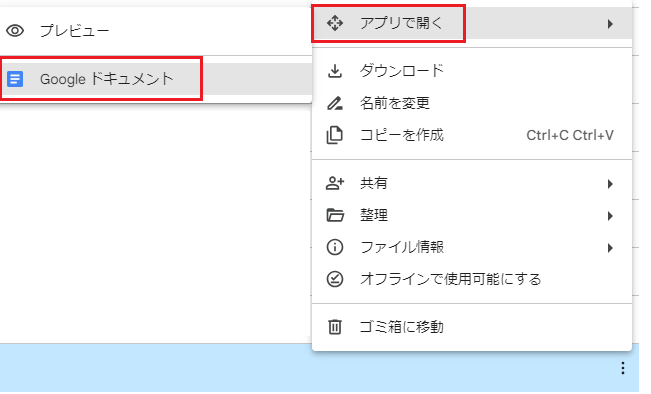Click the folder icon for 整理
651x394 pixels.
tap(335, 215)
